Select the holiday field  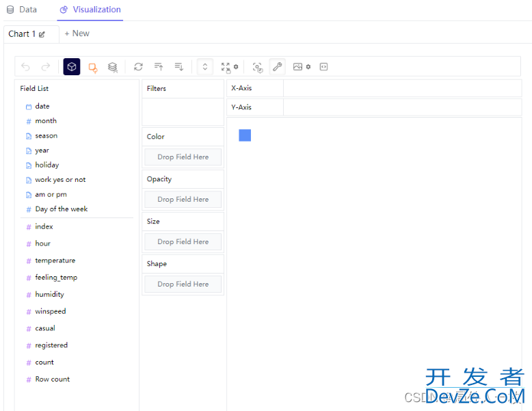46,165
